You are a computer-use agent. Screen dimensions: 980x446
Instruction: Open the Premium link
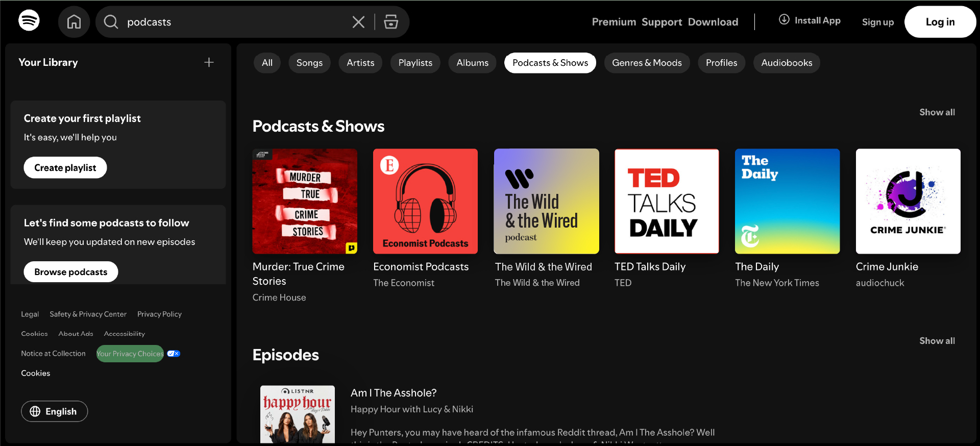coord(614,22)
